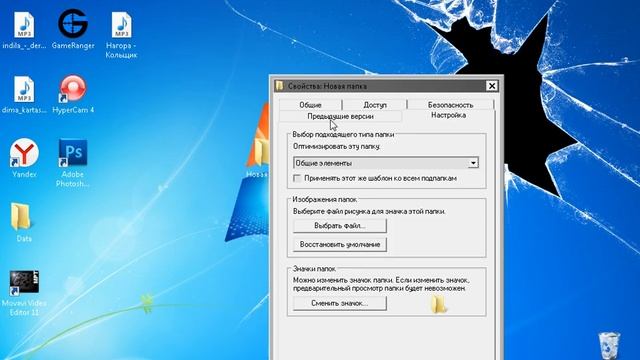Launch HyperCam 4 shortcut
Viewport: 640px width, 360px height.
[73, 88]
